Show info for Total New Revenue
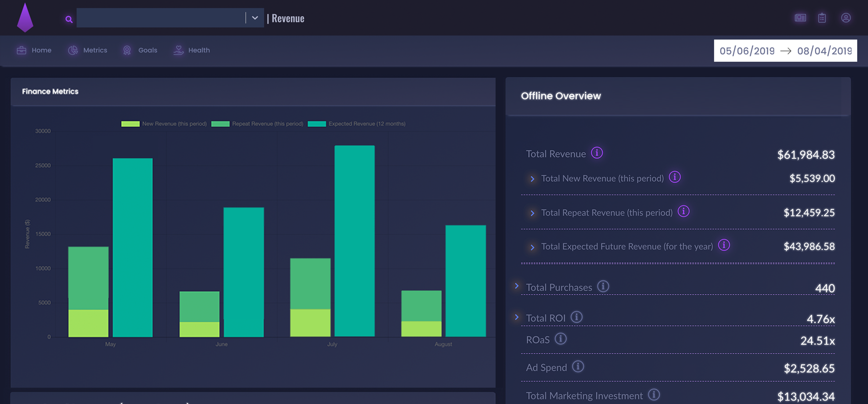This screenshot has height=404, width=868. tap(675, 177)
